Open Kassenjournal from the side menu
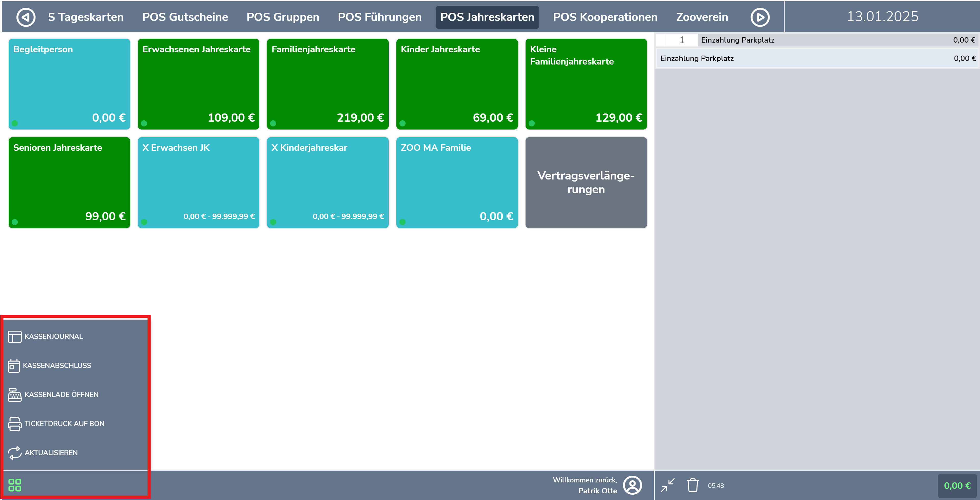This screenshot has width=980, height=500. pyautogui.click(x=53, y=336)
